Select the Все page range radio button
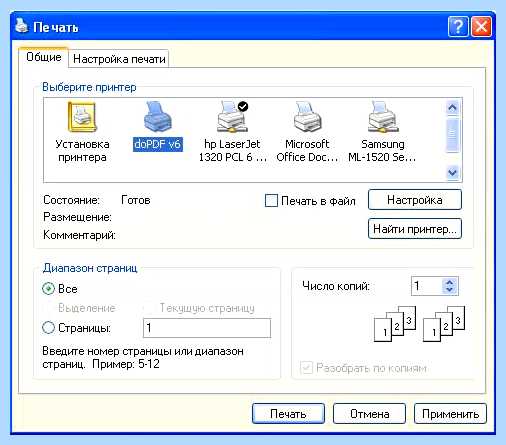Viewport: 506px width, 445px height. pos(48,289)
